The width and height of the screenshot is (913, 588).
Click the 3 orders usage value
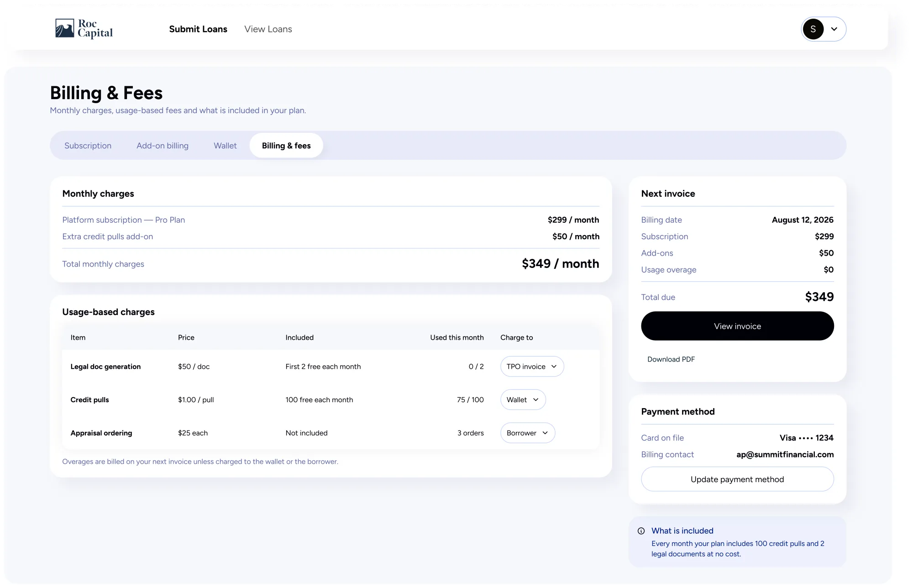[471, 433]
